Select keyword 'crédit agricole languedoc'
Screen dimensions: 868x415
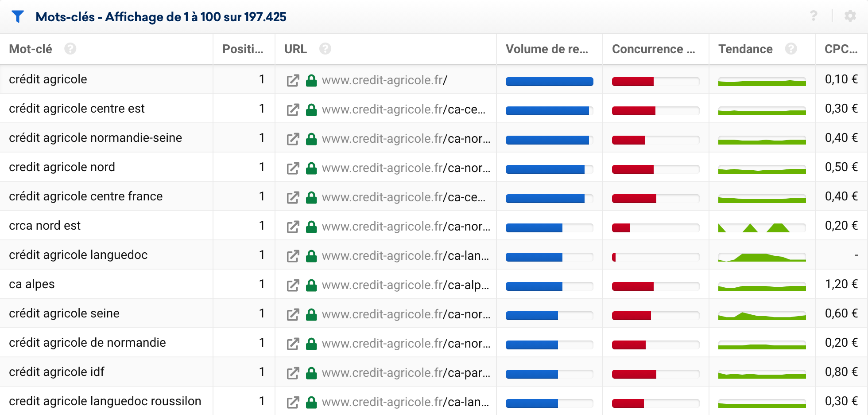tap(78, 255)
